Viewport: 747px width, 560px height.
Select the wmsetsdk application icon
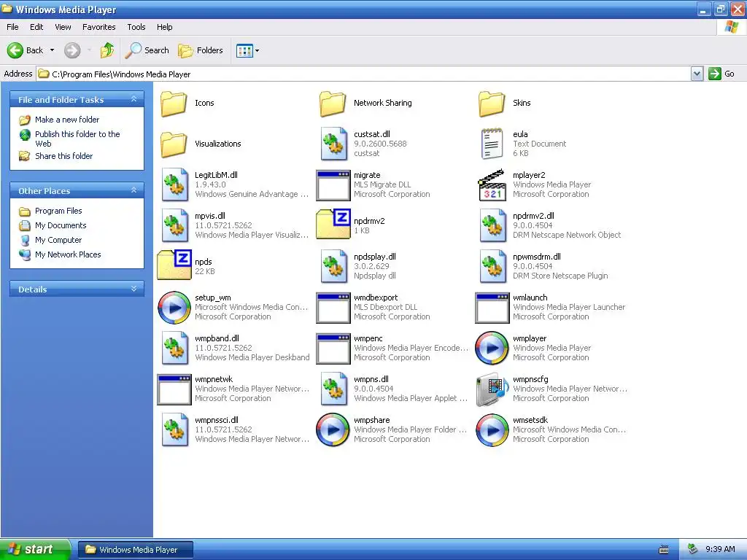pyautogui.click(x=492, y=430)
